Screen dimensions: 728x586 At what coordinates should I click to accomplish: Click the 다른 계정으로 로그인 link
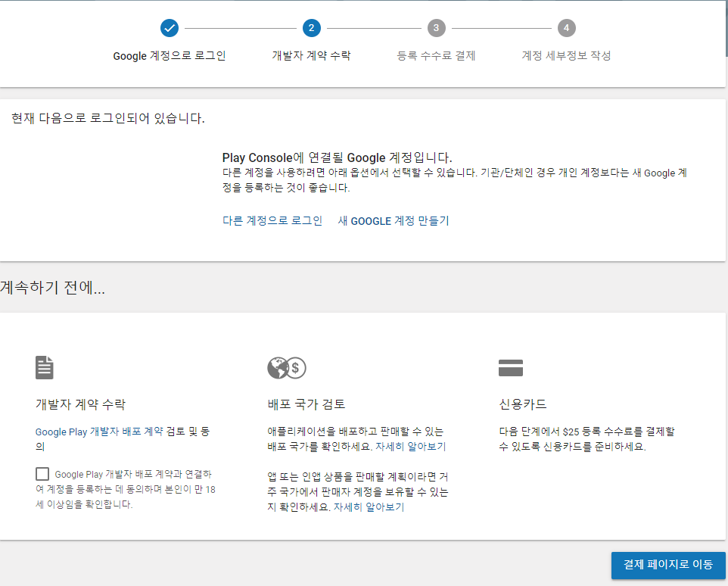point(272,220)
